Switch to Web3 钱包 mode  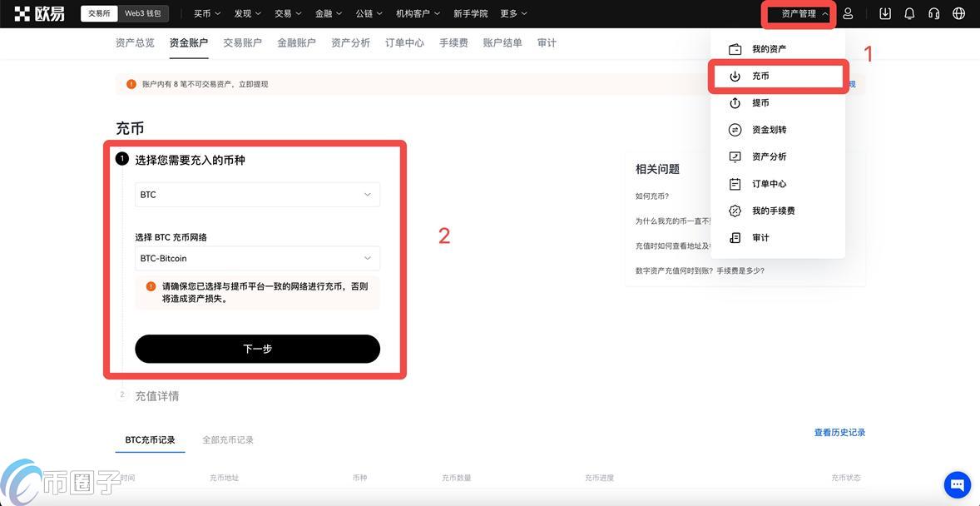click(142, 13)
